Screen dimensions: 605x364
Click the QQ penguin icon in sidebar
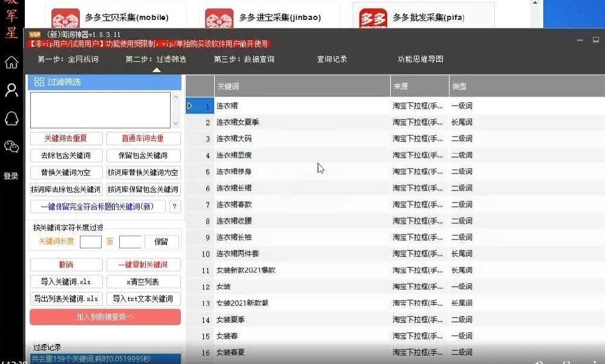point(11,119)
